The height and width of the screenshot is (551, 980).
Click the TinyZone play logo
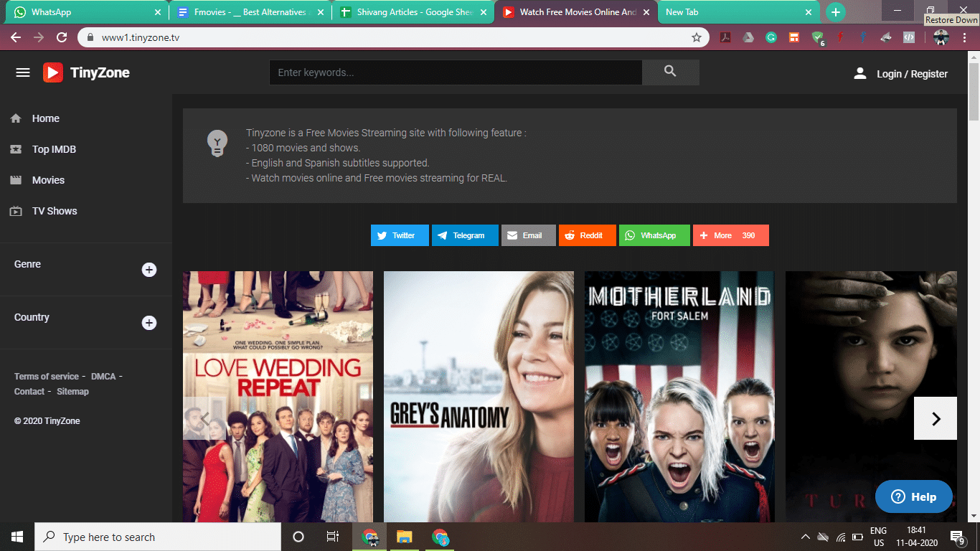[53, 72]
